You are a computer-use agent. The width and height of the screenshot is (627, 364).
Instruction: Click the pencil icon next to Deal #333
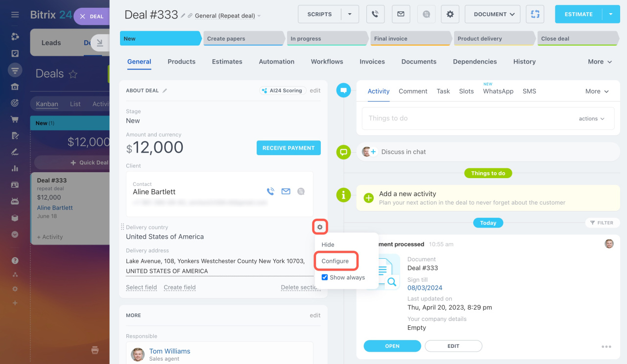(183, 16)
